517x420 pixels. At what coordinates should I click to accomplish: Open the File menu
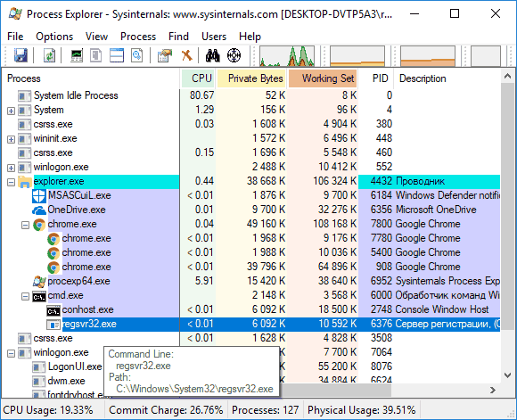(x=15, y=37)
